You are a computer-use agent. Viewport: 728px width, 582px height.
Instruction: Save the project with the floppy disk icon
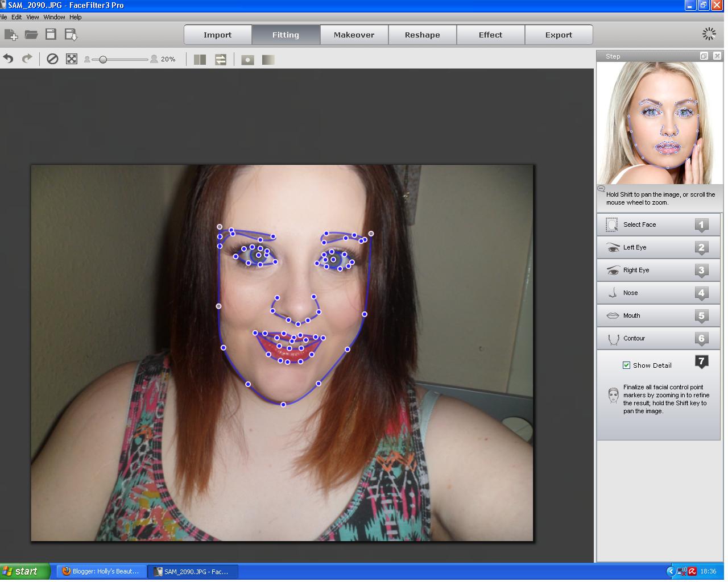(x=51, y=34)
